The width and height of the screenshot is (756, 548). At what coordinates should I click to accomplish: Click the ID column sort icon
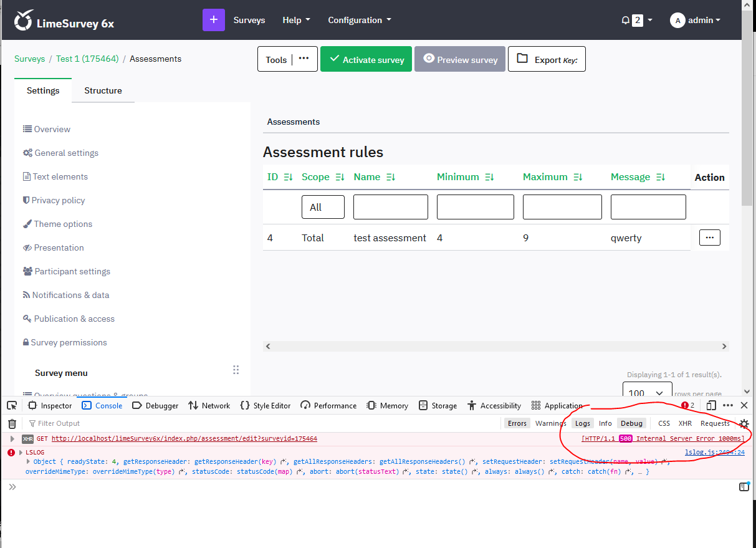tap(288, 177)
